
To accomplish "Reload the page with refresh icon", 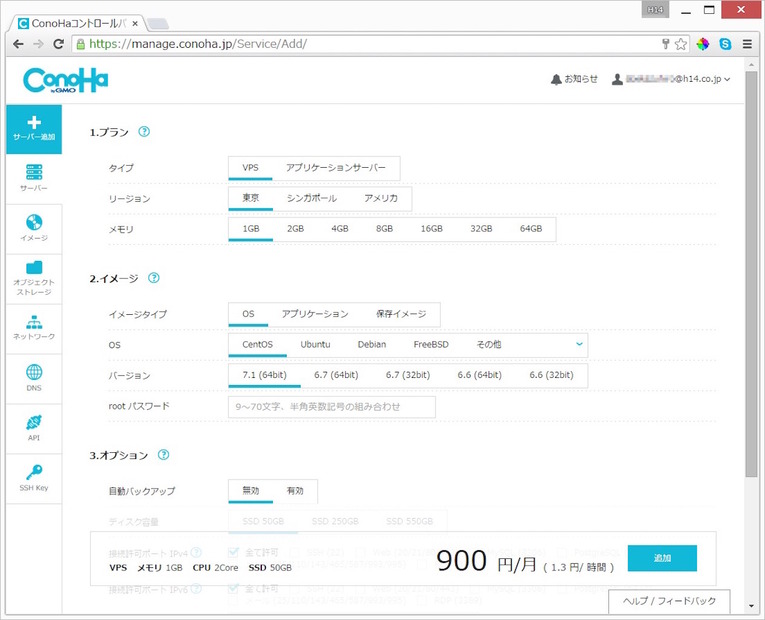I will [x=59, y=44].
